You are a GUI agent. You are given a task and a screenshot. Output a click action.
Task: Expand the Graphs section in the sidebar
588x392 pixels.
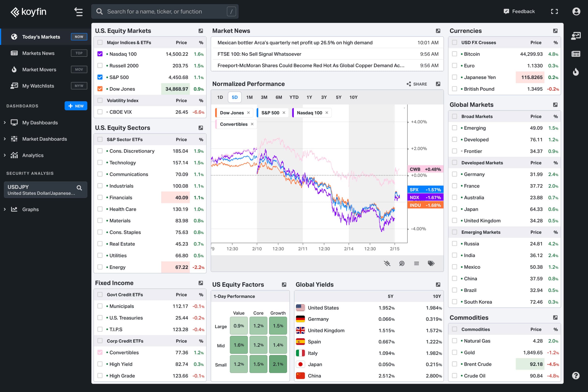tap(5, 209)
